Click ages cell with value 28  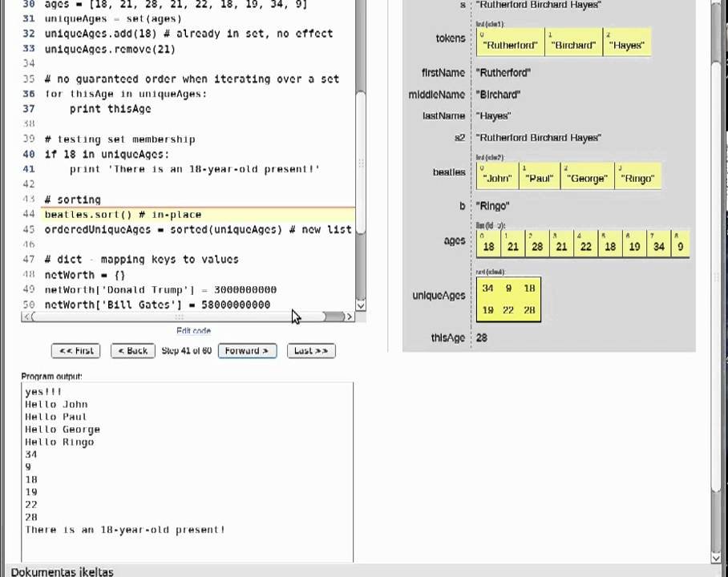(537, 244)
